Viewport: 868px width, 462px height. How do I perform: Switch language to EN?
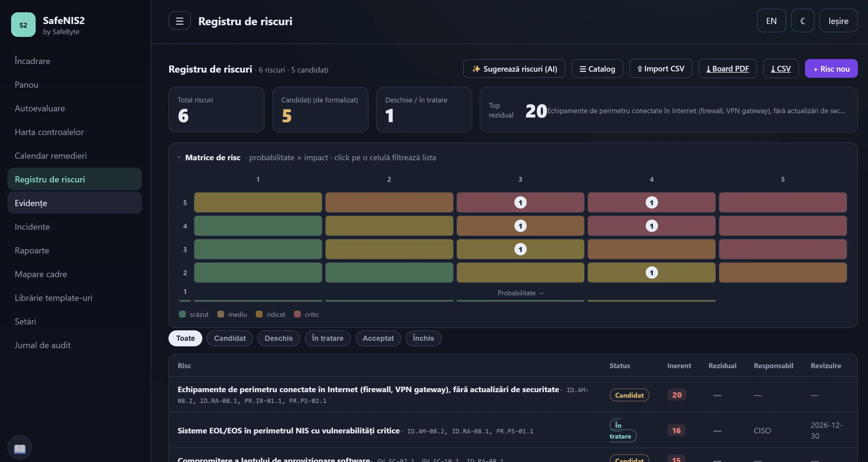click(771, 21)
